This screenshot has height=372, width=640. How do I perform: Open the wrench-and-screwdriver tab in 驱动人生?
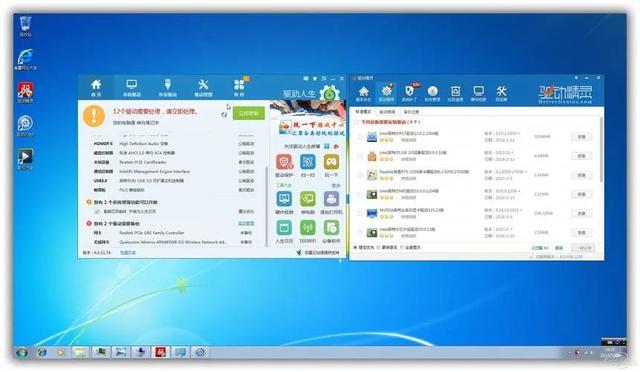[203, 88]
